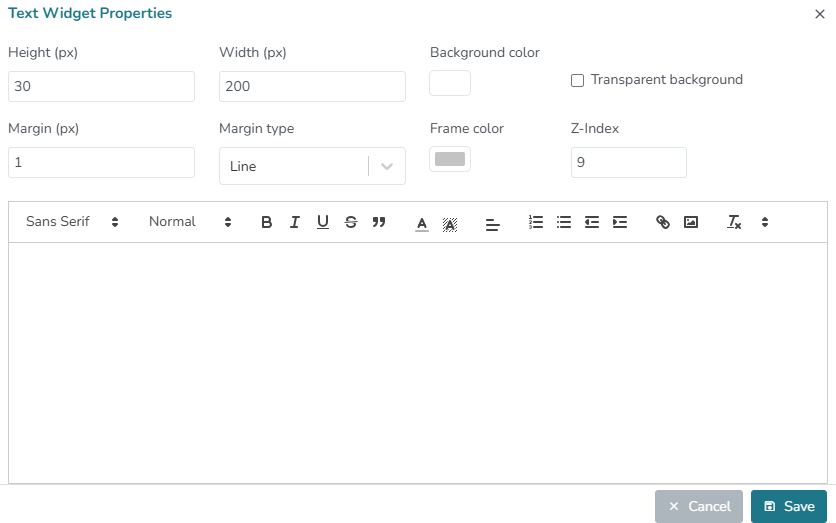836x523 pixels.
Task: Expand the Normal text size dropdown
Action: (190, 222)
